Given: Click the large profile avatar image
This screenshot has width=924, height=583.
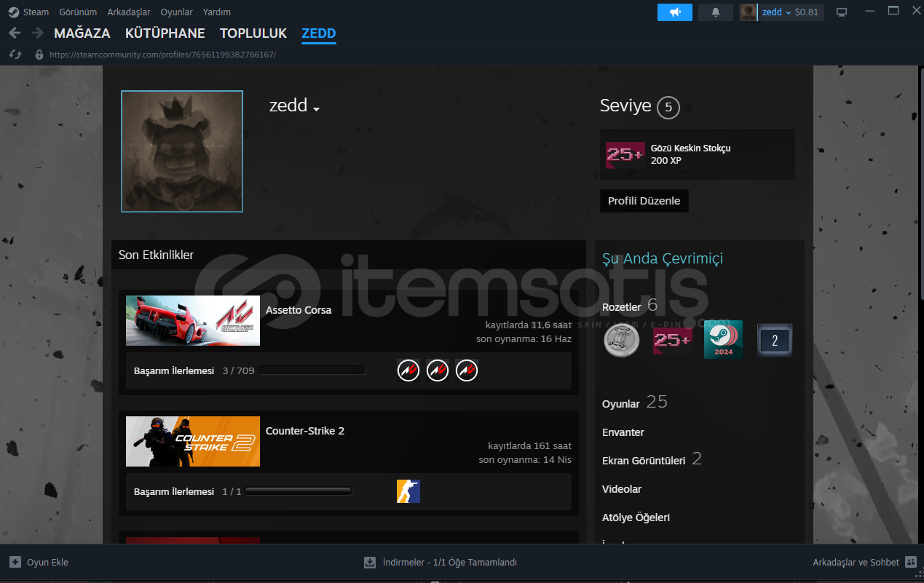Looking at the screenshot, I should coord(182,151).
